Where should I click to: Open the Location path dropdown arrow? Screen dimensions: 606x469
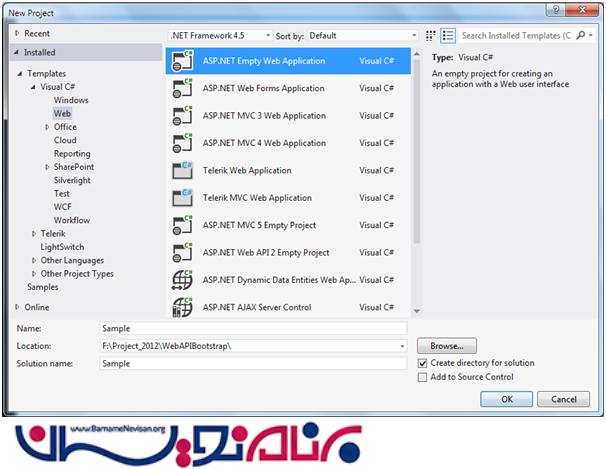402,346
